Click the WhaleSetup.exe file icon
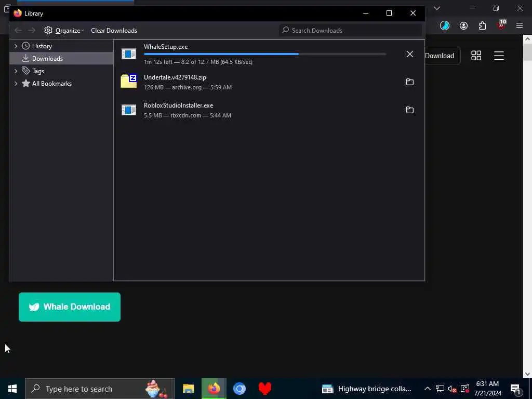This screenshot has height=399, width=532. tap(129, 54)
